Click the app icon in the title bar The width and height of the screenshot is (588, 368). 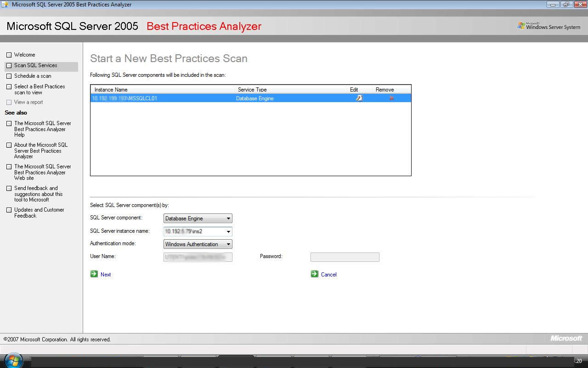6,5
